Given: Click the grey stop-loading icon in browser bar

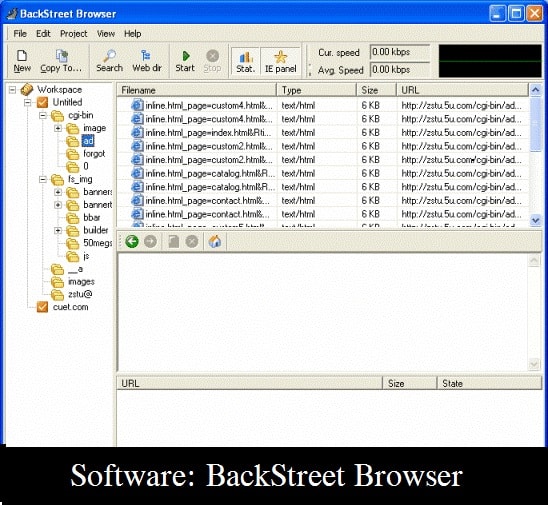Looking at the screenshot, I should (192, 241).
